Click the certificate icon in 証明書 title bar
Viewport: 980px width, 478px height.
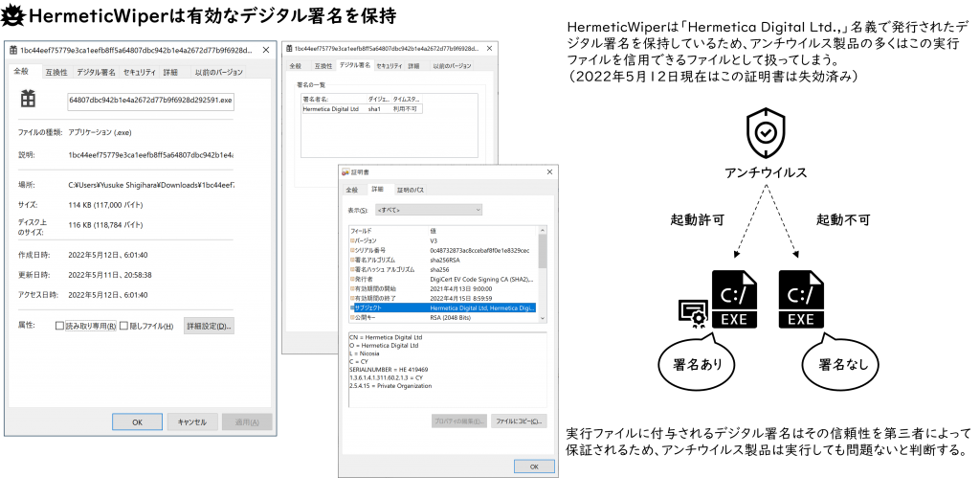click(x=346, y=171)
